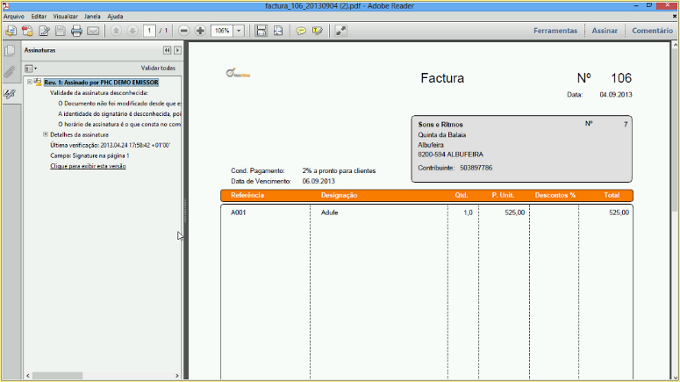Screen dimensions: 680x382
Task: Print the document with the printer icon
Action: coord(76,31)
